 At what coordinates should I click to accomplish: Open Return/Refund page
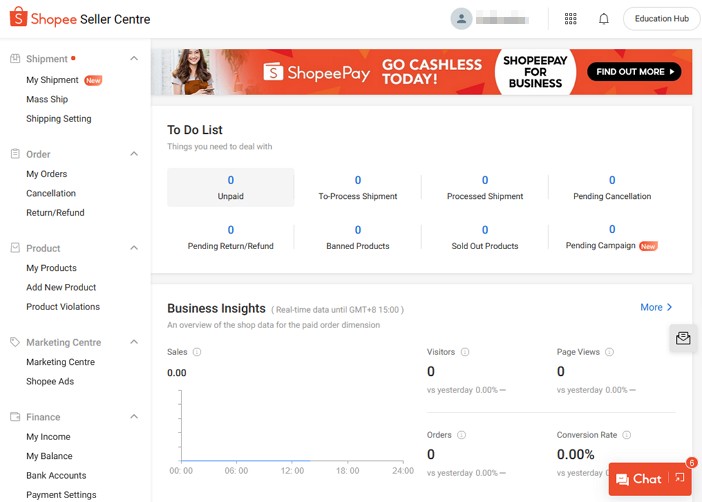[x=55, y=213]
